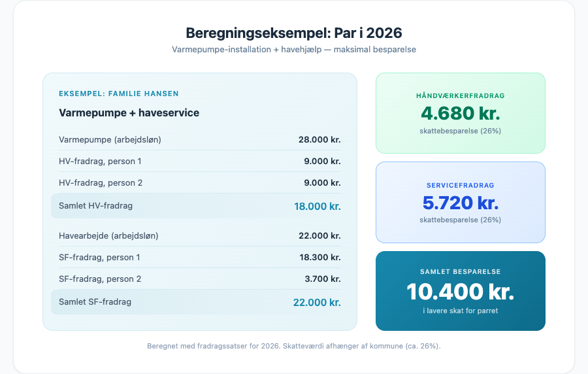Select the highlighted Samlet SF-fradrag row
This screenshot has width=588, height=374.
click(x=199, y=302)
